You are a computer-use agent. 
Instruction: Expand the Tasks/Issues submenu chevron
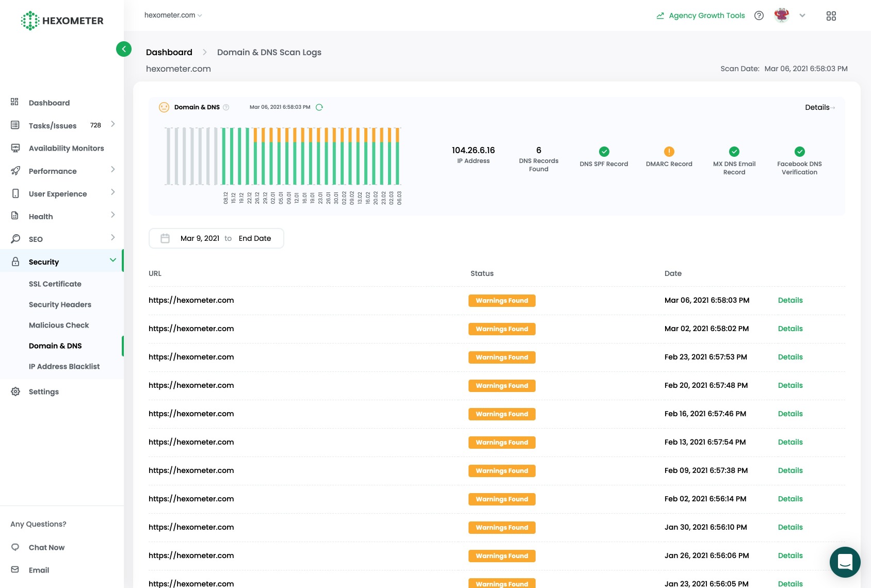(112, 124)
